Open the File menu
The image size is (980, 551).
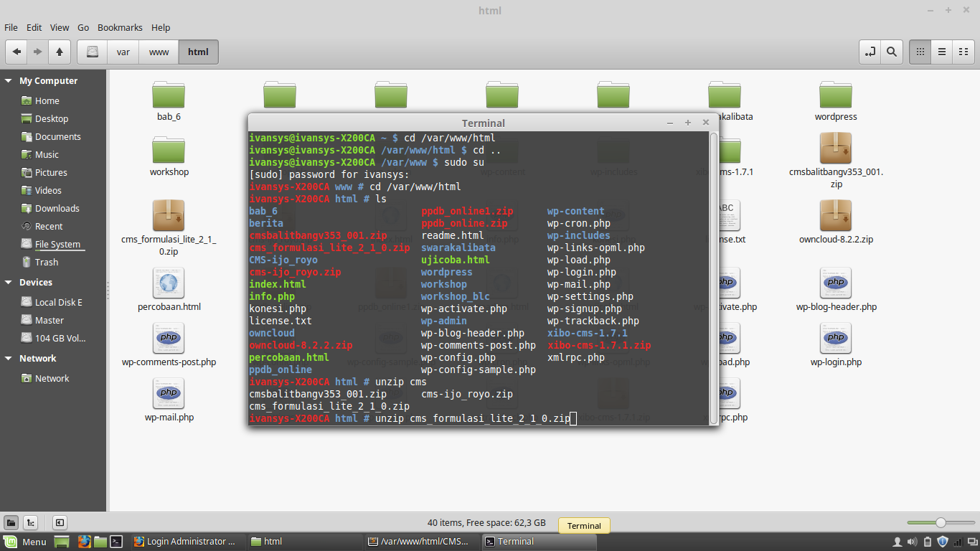(11, 27)
